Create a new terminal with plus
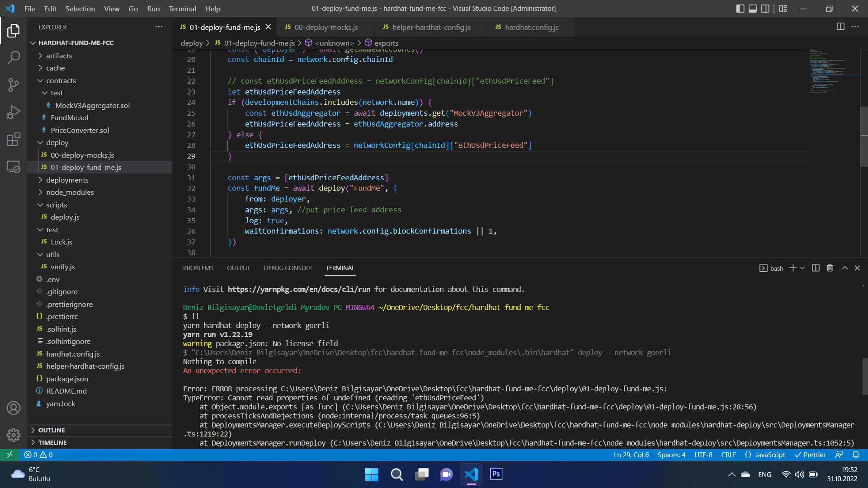The width and height of the screenshot is (868, 488). [793, 268]
